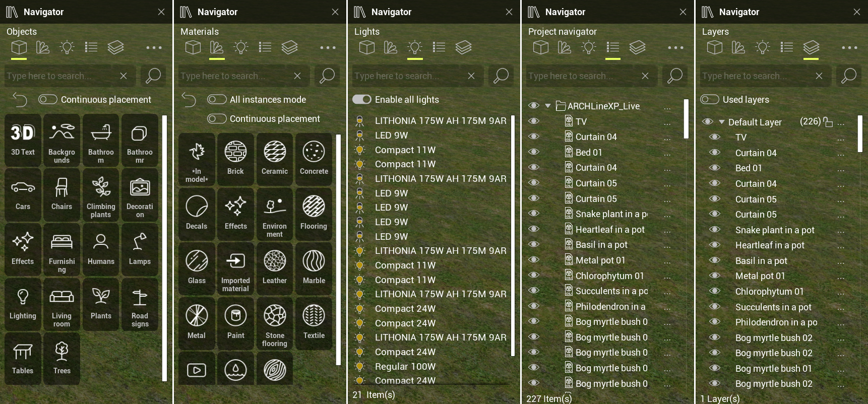
Task: Select the Road signs category
Action: [140, 304]
